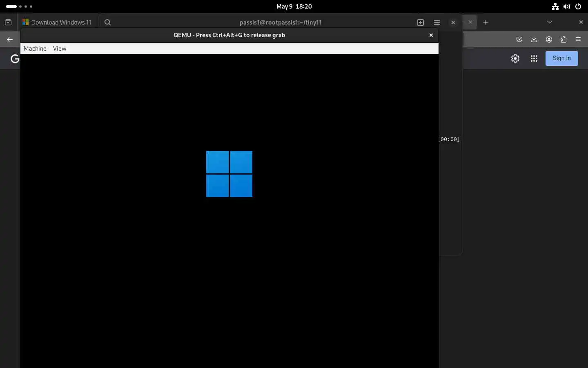Screen dimensions: 588x368
Task: Open the Google apps grid
Action: pyautogui.click(x=534, y=58)
